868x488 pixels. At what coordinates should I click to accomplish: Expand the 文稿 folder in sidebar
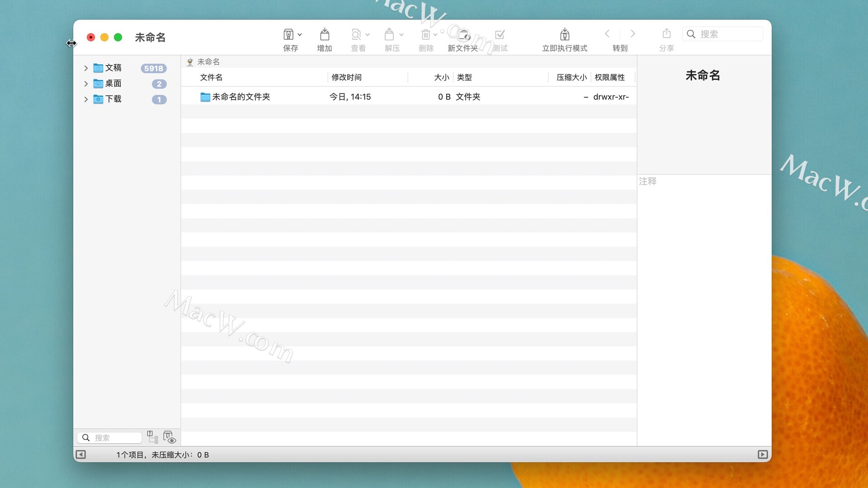tap(86, 68)
